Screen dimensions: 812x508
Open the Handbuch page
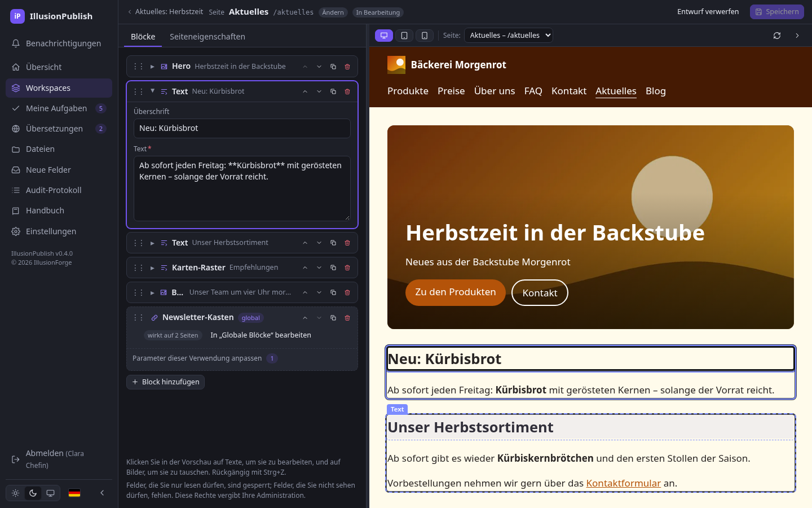pos(59,211)
